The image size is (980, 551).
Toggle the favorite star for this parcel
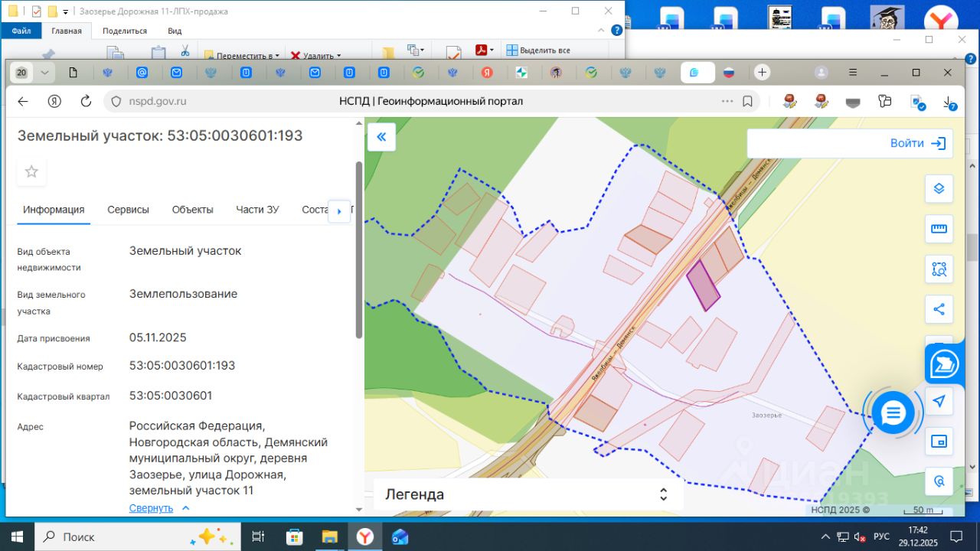[x=31, y=171]
